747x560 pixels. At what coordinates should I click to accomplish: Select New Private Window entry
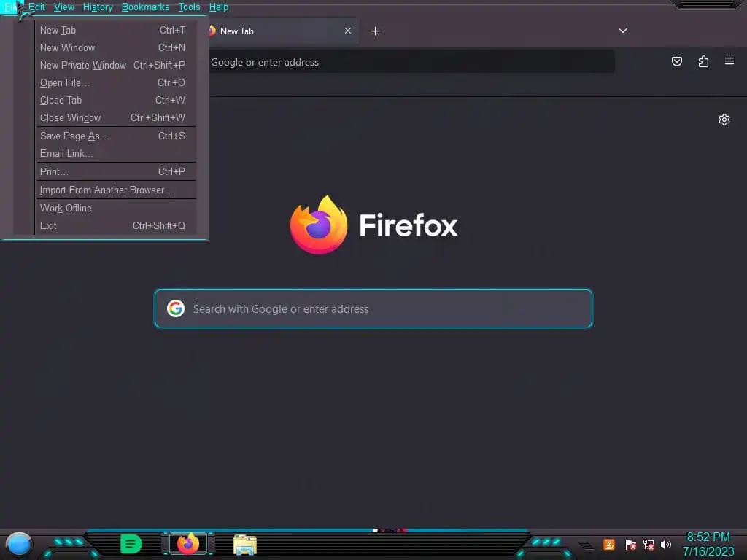click(x=116, y=65)
